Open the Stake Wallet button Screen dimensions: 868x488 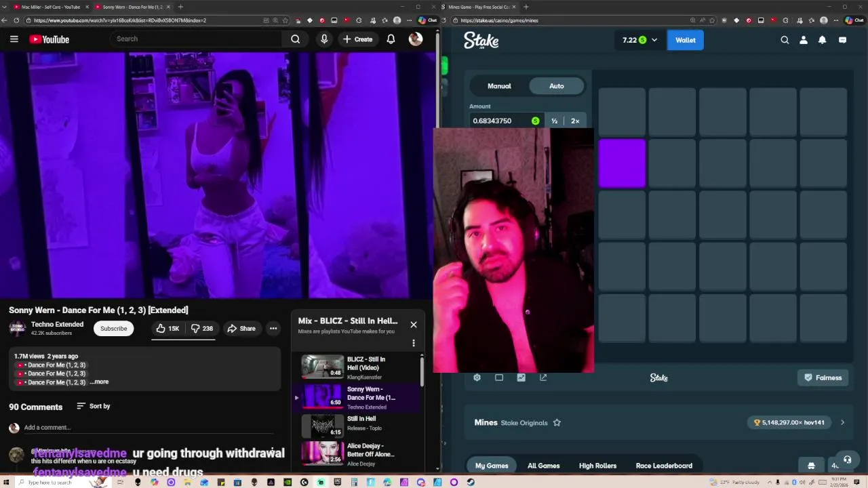point(686,40)
